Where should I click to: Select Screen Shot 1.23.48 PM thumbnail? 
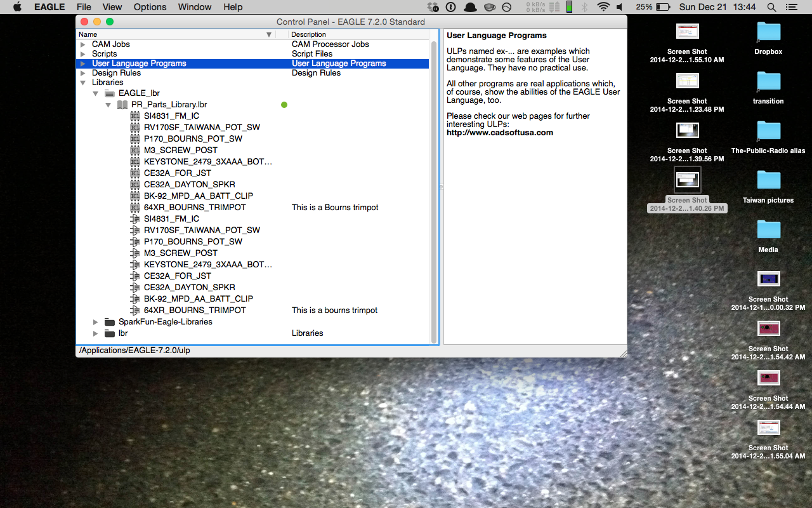tap(687, 81)
